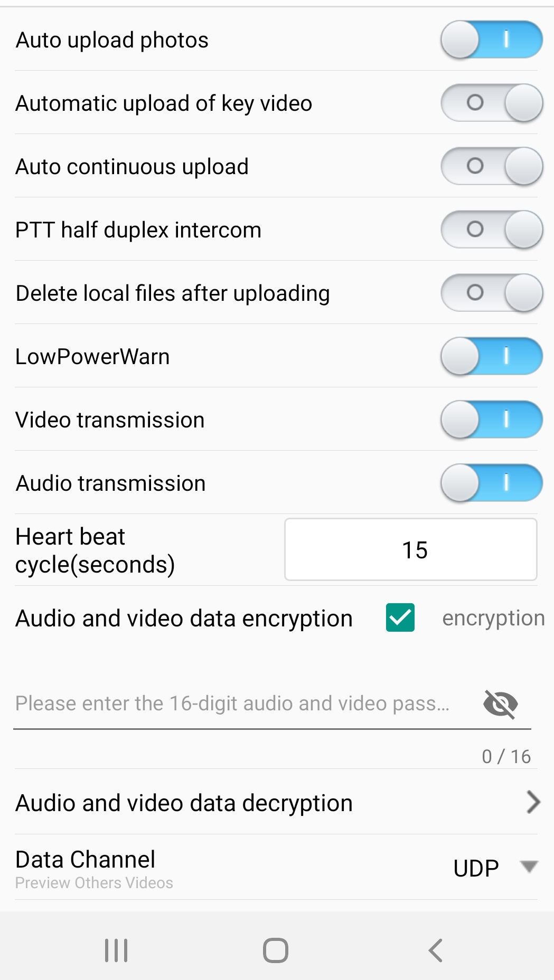Disable Auto upload photos switch
Viewport: 554px width, 980px height.
click(492, 40)
